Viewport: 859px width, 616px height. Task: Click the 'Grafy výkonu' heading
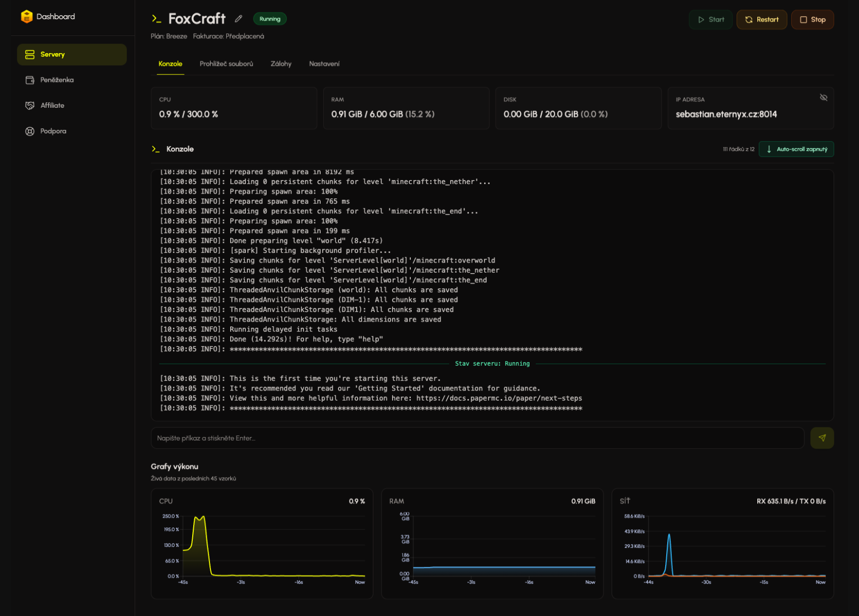click(x=175, y=466)
